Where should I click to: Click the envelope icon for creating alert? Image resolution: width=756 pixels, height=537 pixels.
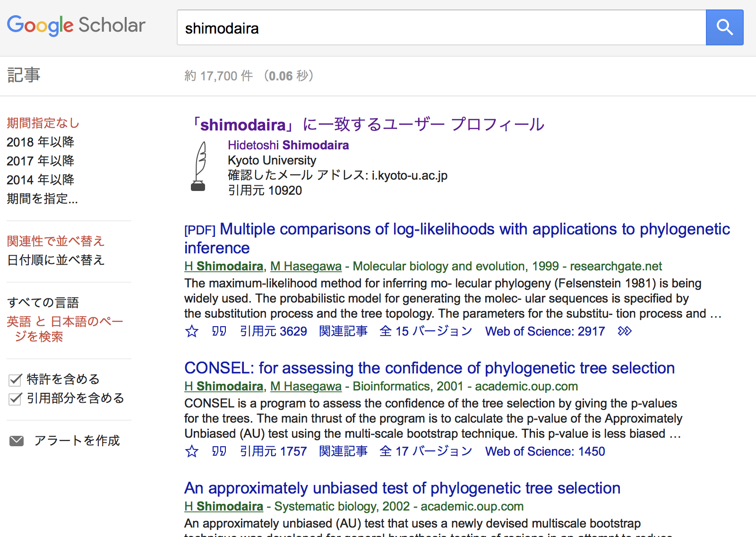point(17,441)
